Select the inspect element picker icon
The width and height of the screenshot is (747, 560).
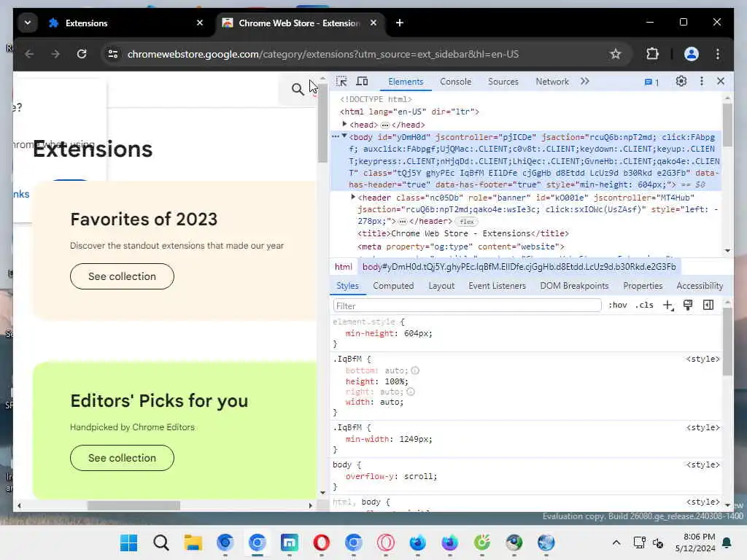[x=341, y=82]
